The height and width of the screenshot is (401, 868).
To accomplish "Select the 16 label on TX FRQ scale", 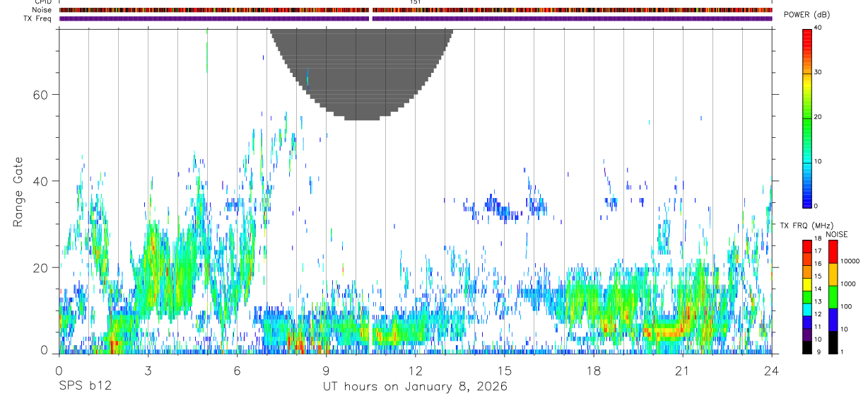I will pyautogui.click(x=818, y=264).
